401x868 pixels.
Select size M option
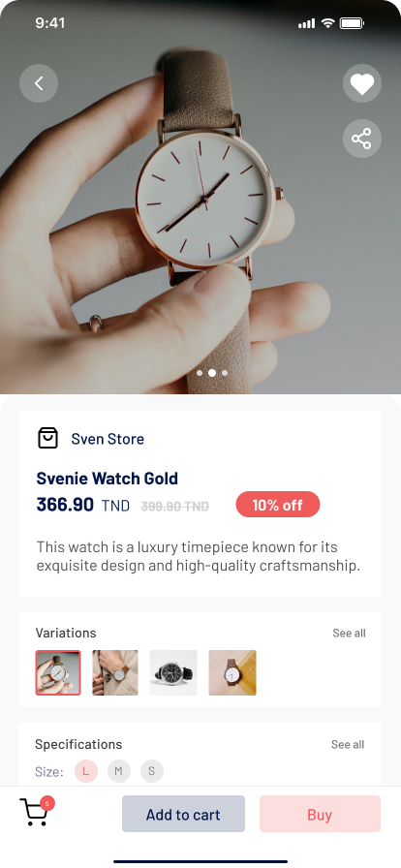coord(118,771)
